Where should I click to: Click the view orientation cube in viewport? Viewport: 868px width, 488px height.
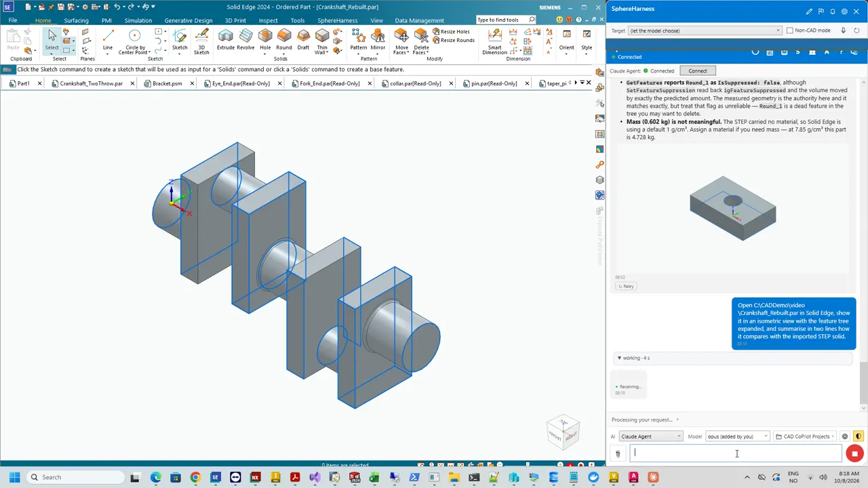click(563, 431)
